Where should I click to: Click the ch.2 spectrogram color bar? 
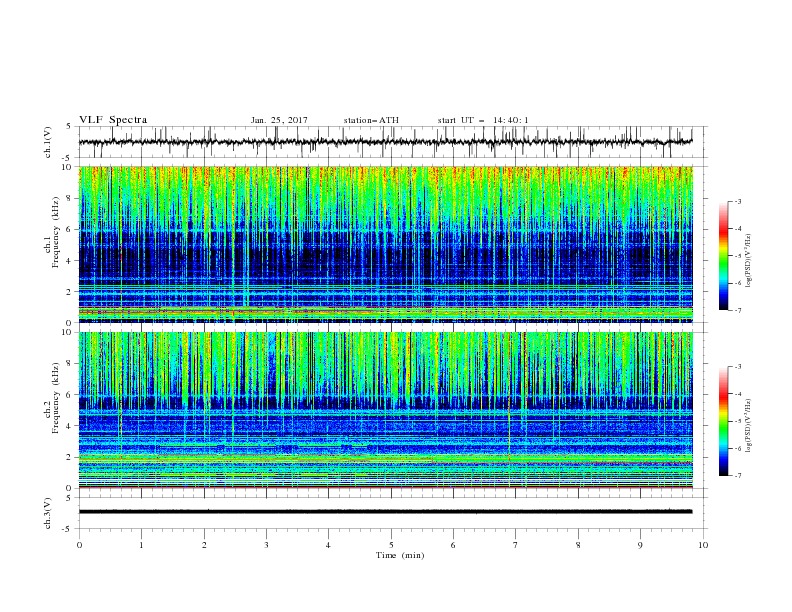pos(723,421)
